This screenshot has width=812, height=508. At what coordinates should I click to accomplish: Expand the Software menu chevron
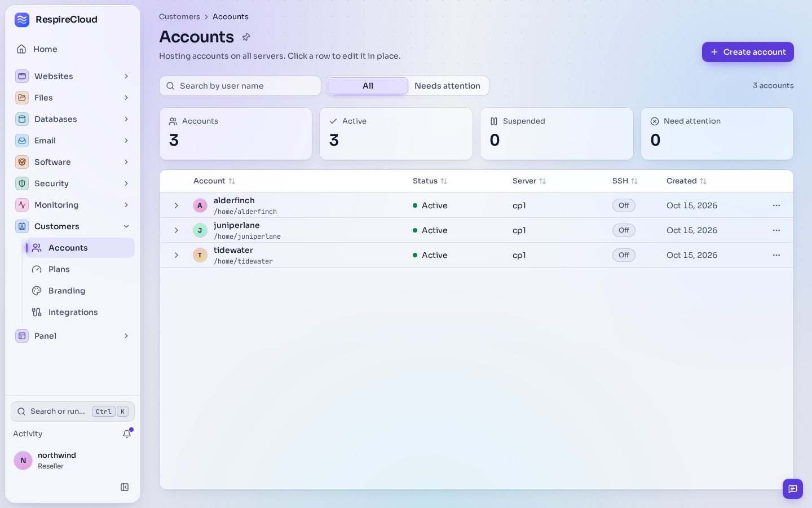click(x=126, y=162)
